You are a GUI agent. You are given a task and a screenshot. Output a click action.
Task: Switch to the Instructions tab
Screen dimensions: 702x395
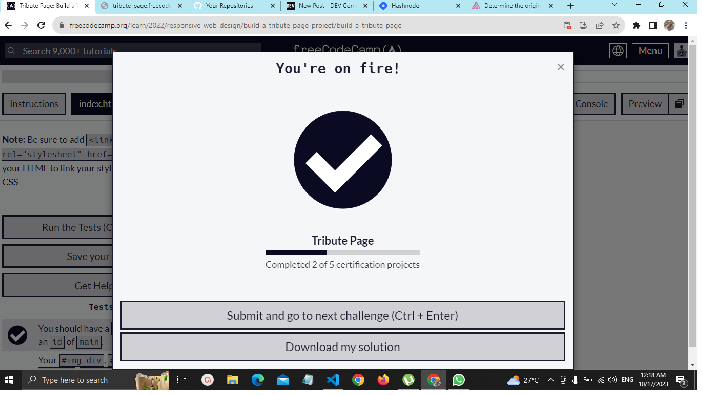[x=34, y=104]
